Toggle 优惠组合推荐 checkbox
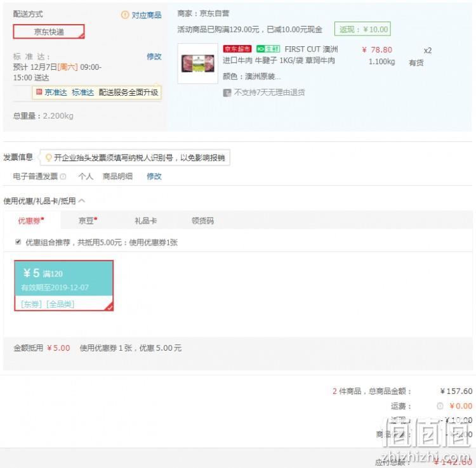The height and width of the screenshot is (468, 476). pyautogui.click(x=18, y=242)
